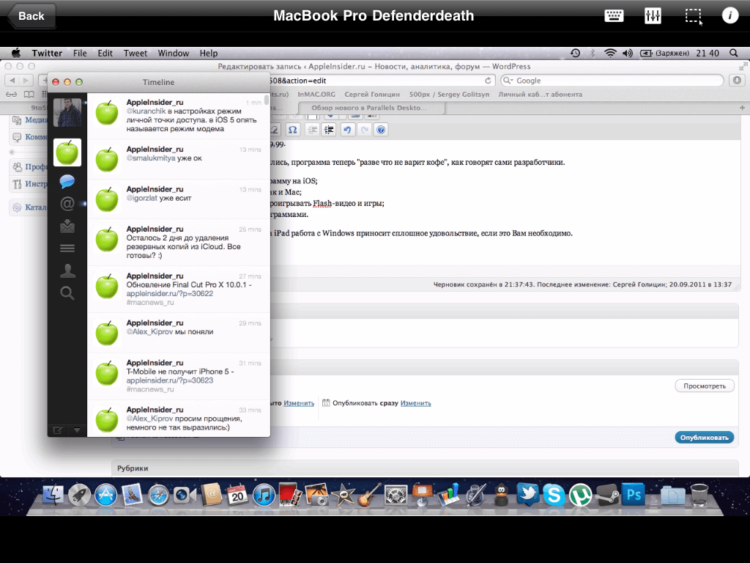Open the Help icon in WordPress editor toolbar

coord(381,130)
